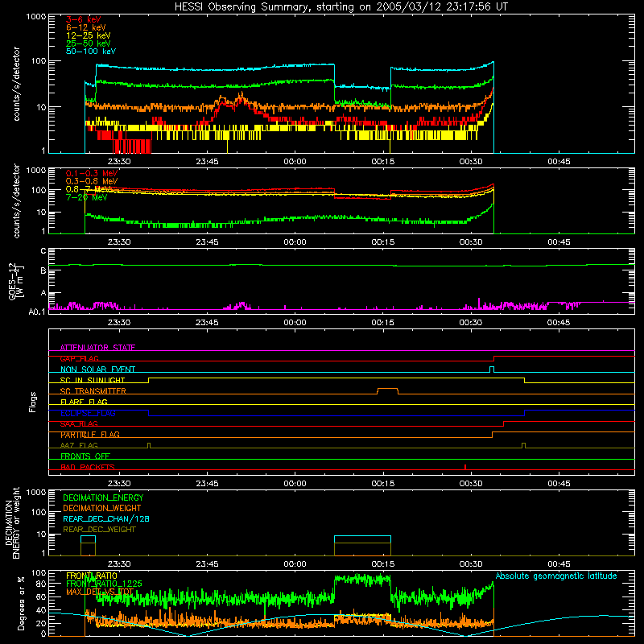Select the FLARE_FLAG label
Image resolution: width=644 pixels, height=644 pixels.
[x=84, y=402]
